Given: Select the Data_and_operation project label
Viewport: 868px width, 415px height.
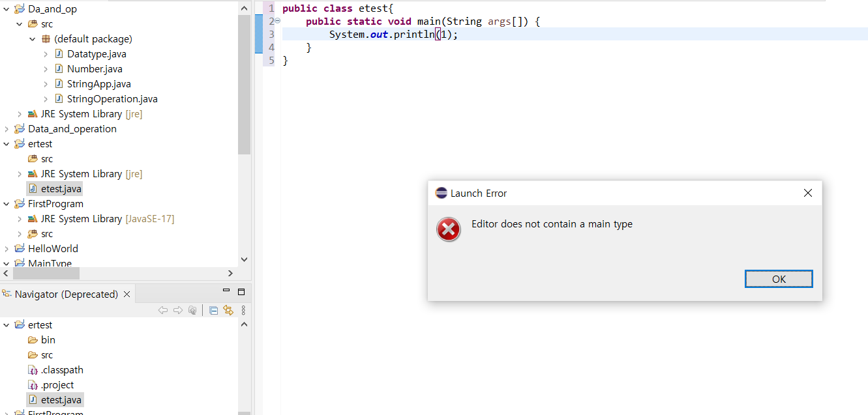Looking at the screenshot, I should click(x=72, y=129).
